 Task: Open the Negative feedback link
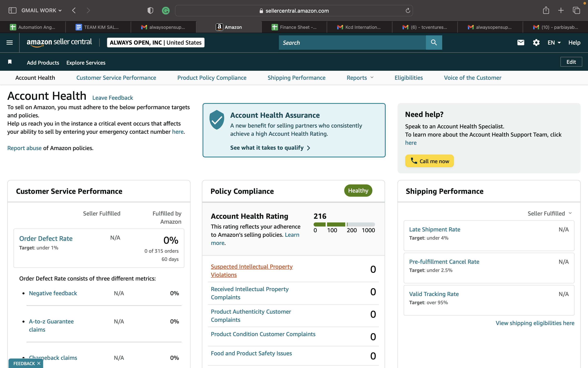(53, 293)
